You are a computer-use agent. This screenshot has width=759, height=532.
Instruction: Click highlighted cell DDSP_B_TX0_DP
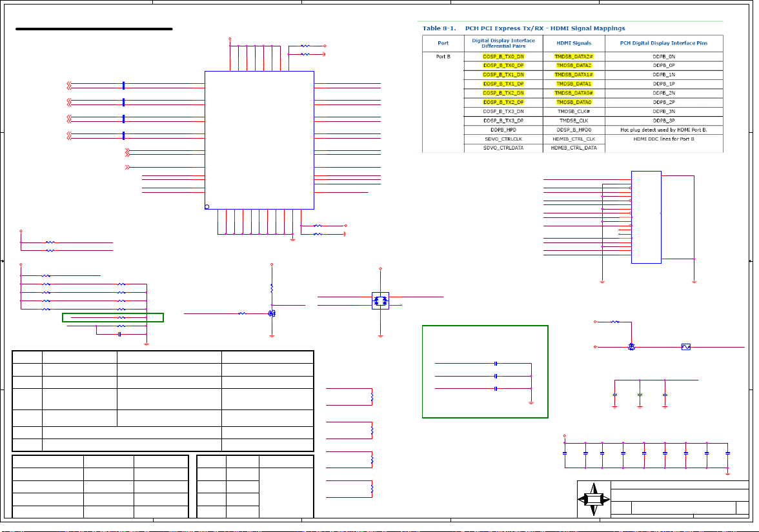pos(503,65)
